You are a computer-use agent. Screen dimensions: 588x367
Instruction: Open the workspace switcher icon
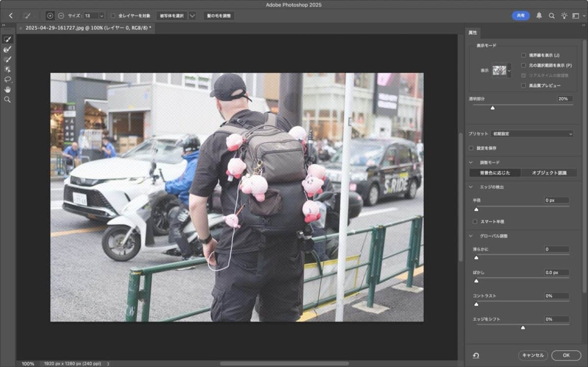point(576,16)
